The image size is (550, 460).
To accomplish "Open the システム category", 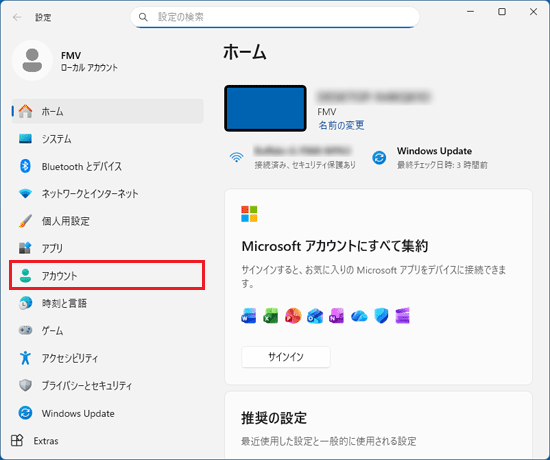I will pos(108,139).
